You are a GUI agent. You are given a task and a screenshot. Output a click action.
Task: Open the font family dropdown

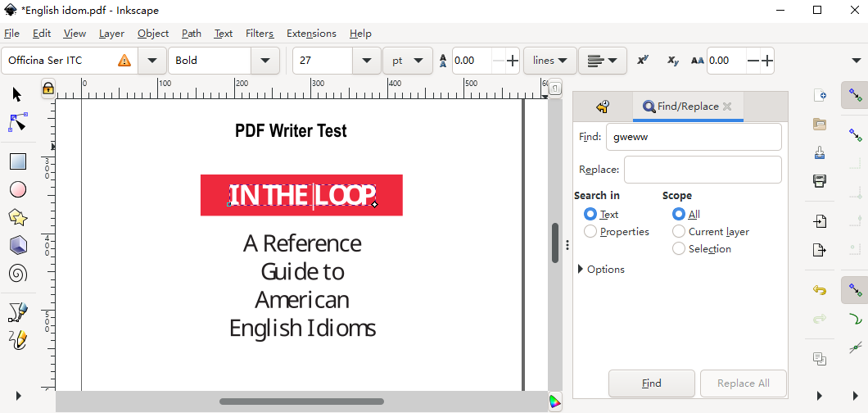[x=152, y=61]
